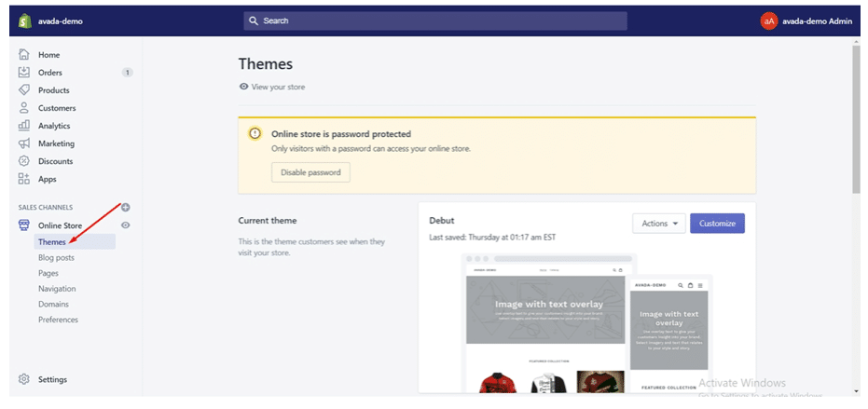868x409 pixels.
Task: Open Domains under Online Store
Action: [53, 304]
